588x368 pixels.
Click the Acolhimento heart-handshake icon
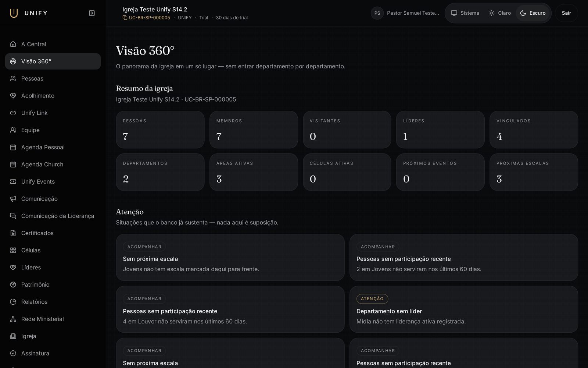pos(13,96)
